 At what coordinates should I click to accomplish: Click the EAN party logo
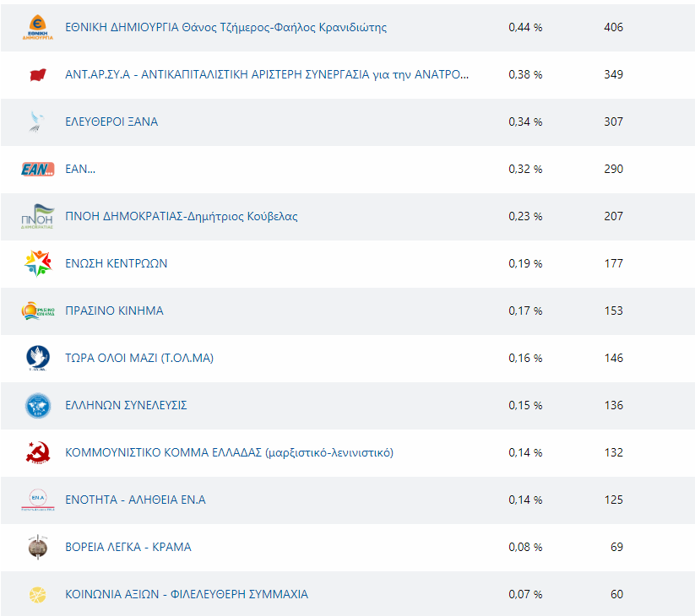(x=38, y=169)
